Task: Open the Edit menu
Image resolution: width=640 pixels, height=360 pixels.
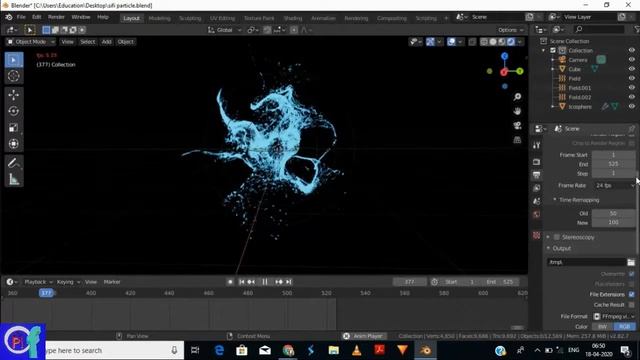Action: (37, 17)
